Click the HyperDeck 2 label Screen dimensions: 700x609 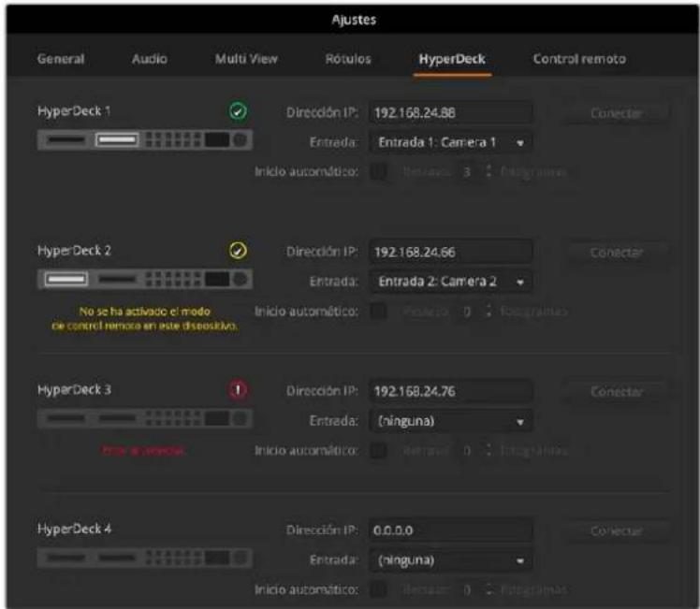(x=74, y=251)
